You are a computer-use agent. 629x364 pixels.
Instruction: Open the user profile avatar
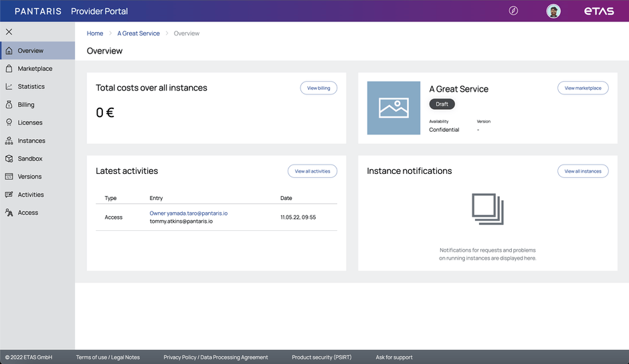click(x=553, y=11)
